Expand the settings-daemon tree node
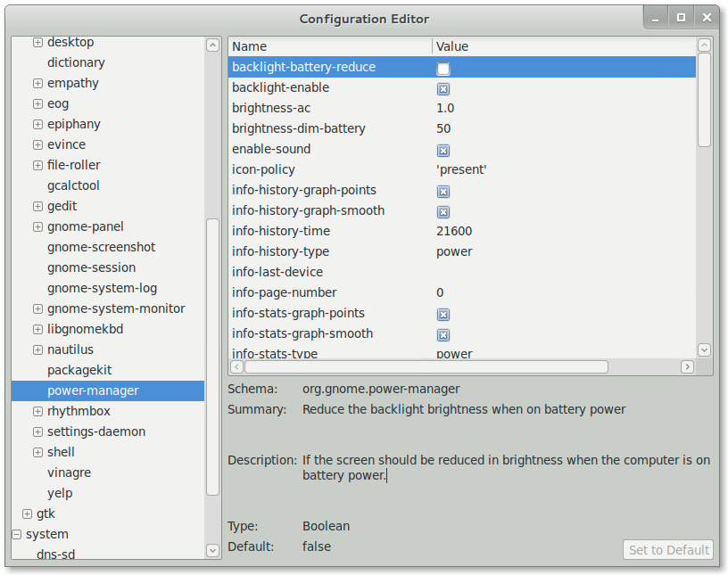The width and height of the screenshot is (728, 575). tap(37, 431)
